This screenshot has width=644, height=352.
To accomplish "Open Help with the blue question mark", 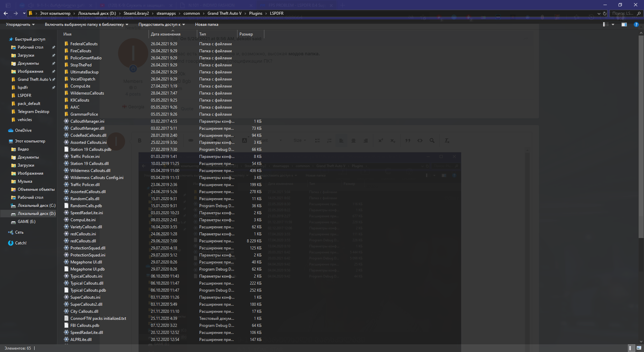I will [636, 24].
